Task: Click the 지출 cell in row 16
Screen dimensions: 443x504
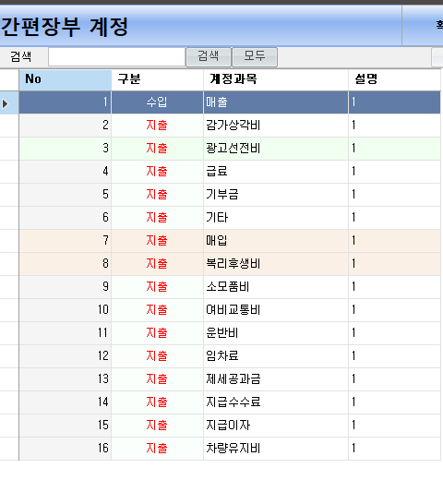Action: click(x=158, y=449)
